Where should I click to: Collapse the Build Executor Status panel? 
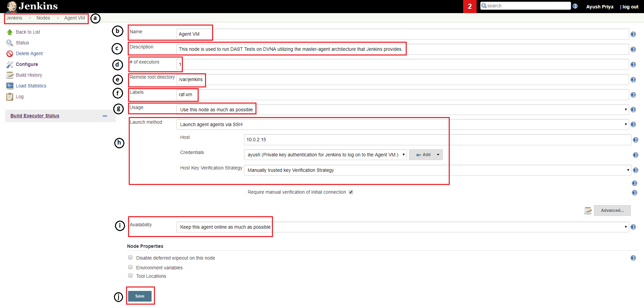tap(105, 116)
